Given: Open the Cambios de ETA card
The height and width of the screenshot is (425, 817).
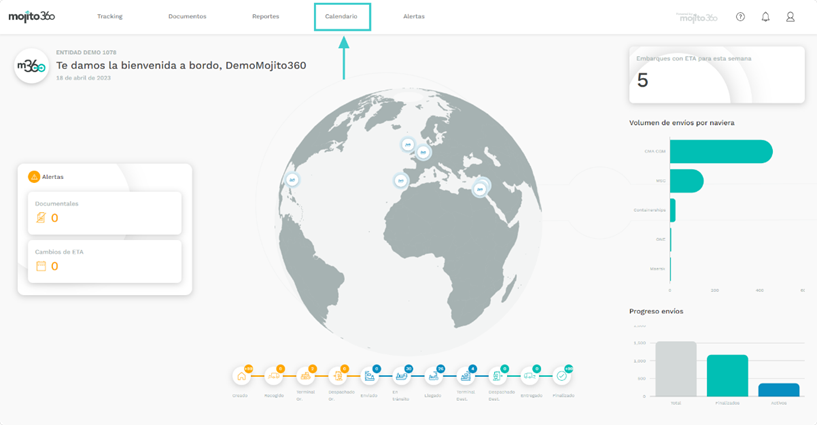Looking at the screenshot, I should [x=105, y=261].
